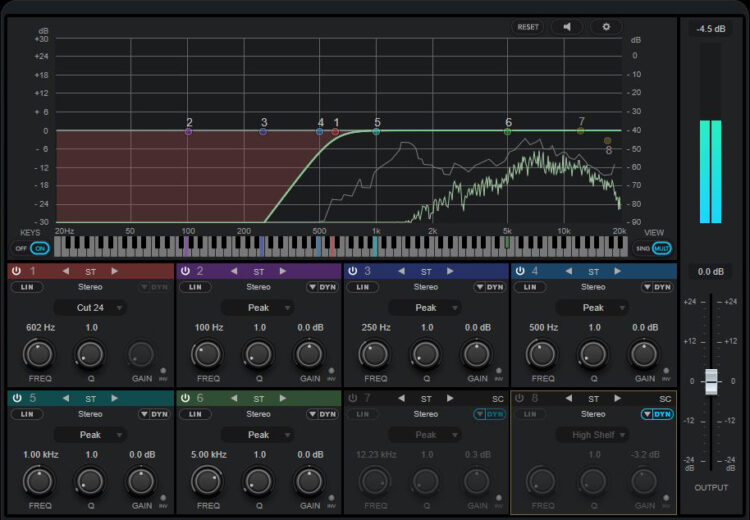Click band 7 SC sidechain label
Viewport: 750px width, 520px height.
coord(498,398)
